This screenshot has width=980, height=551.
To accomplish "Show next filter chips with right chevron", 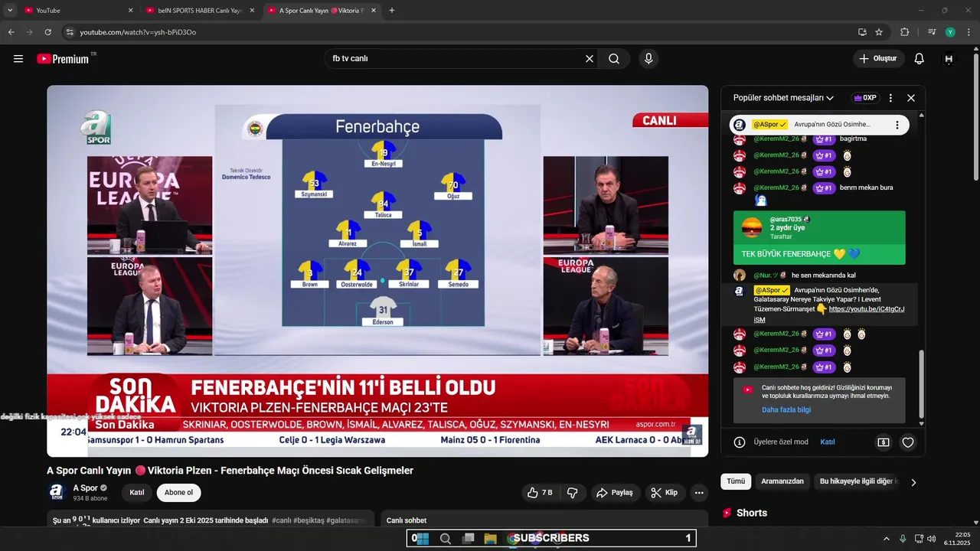I will (913, 482).
